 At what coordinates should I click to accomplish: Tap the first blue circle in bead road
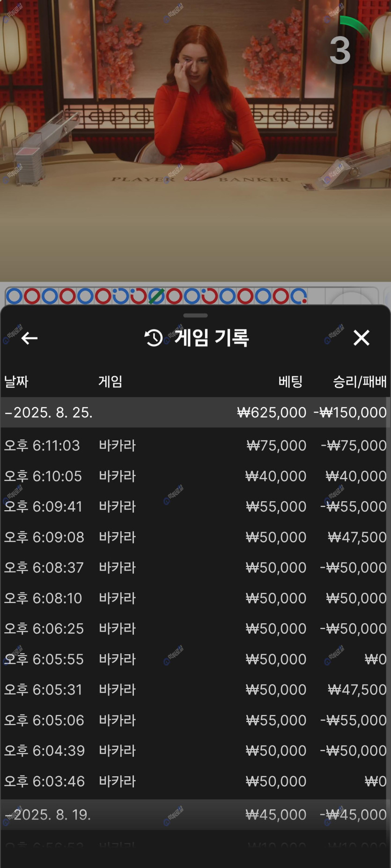pyautogui.click(x=14, y=296)
